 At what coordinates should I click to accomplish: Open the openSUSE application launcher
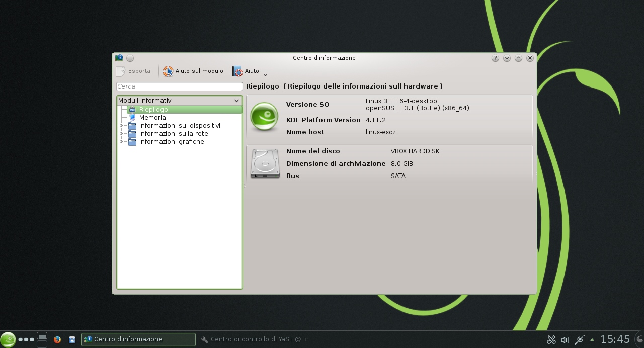coord(8,340)
